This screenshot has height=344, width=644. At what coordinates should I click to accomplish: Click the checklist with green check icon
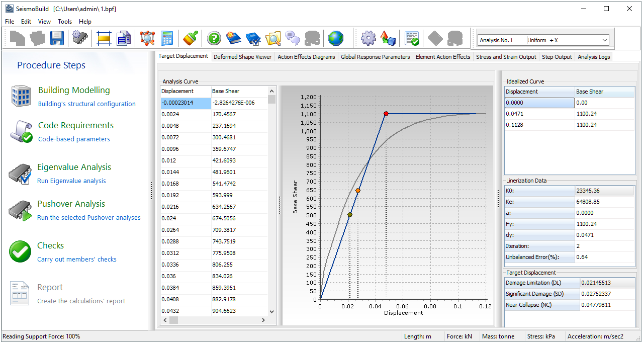[412, 38]
